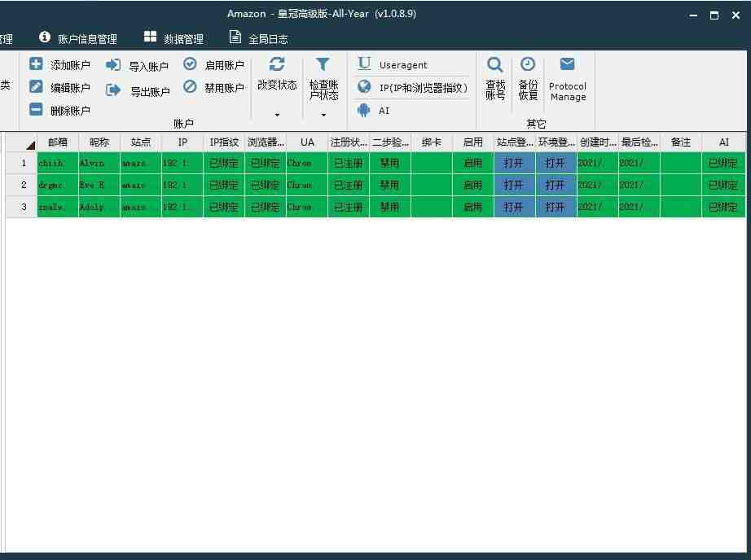
Task: Toggle 启用 cell for row 1 account
Action: (x=473, y=163)
